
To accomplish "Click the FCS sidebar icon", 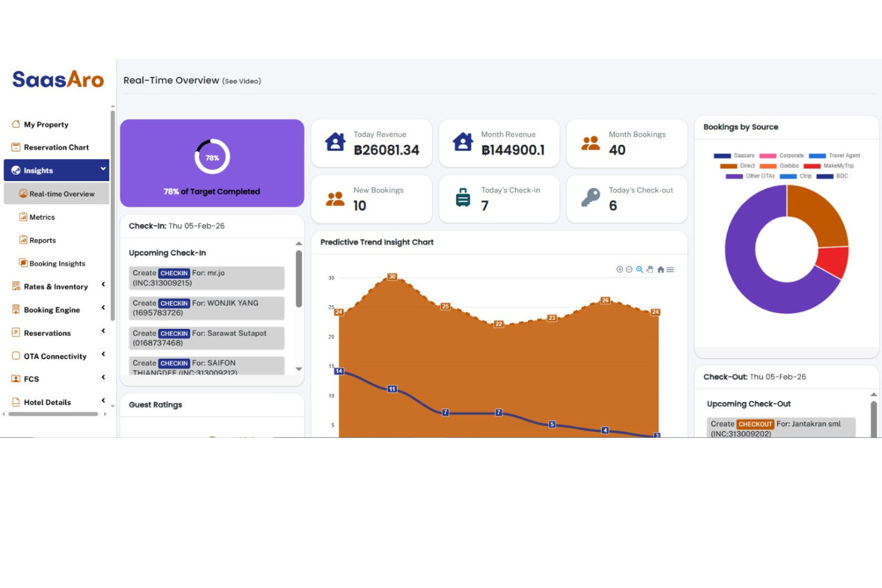I will (x=16, y=378).
